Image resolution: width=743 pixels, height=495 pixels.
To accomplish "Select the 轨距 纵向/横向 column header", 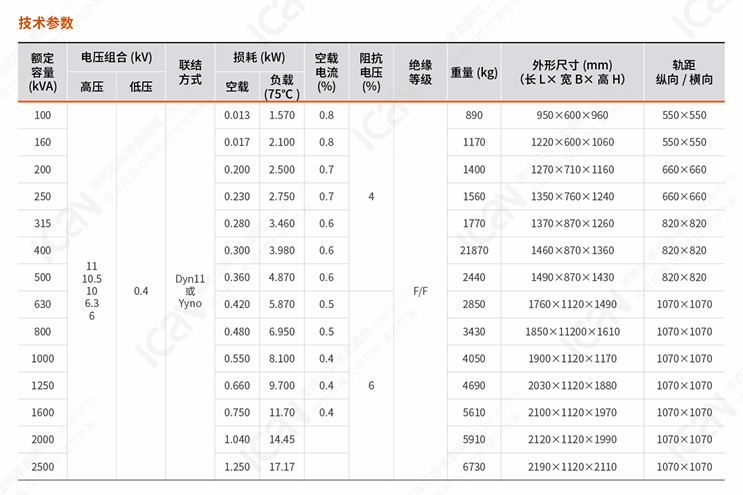I will [x=684, y=72].
